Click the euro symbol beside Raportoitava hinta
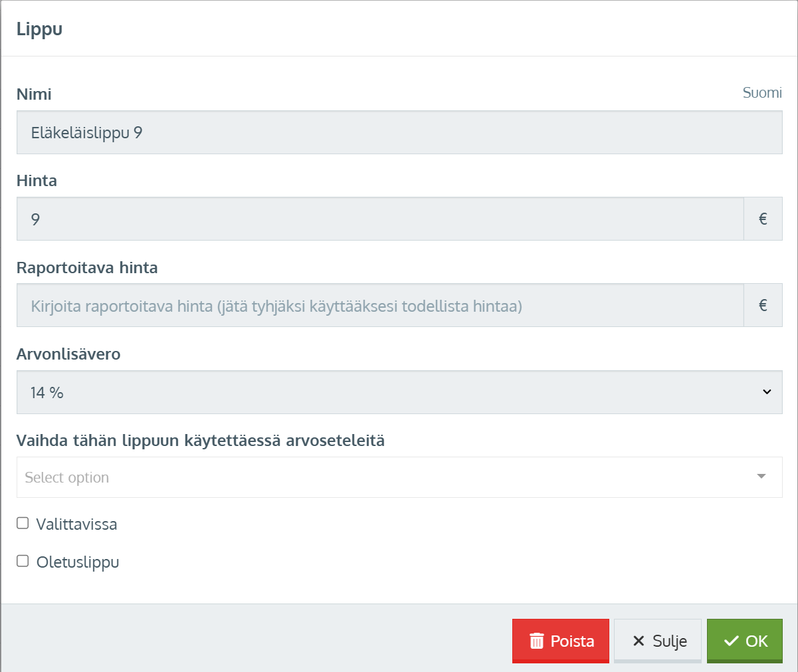The image size is (798, 672). 763,305
